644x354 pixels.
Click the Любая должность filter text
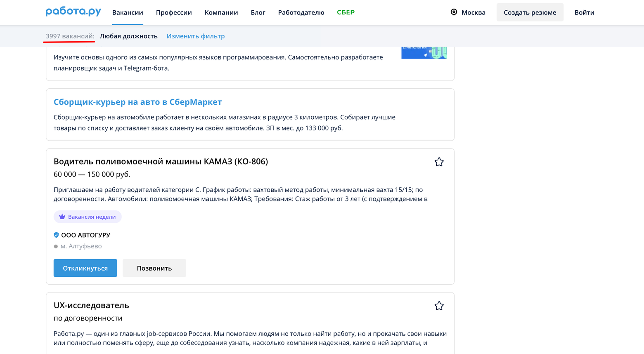128,36
